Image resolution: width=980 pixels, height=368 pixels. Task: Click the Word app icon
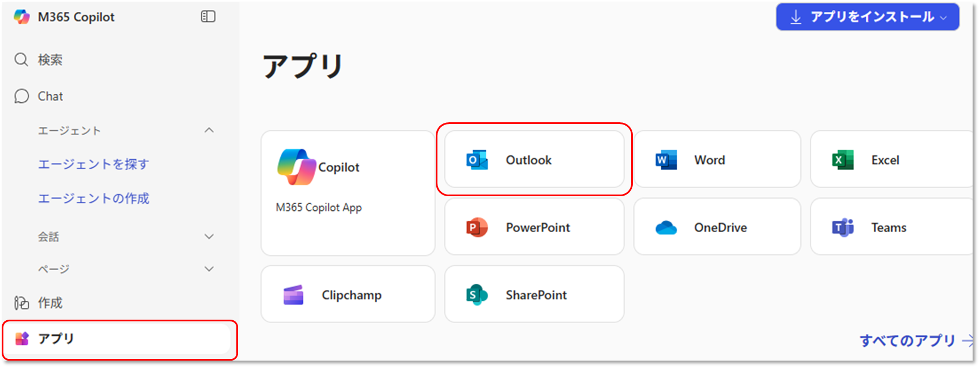pos(666,160)
